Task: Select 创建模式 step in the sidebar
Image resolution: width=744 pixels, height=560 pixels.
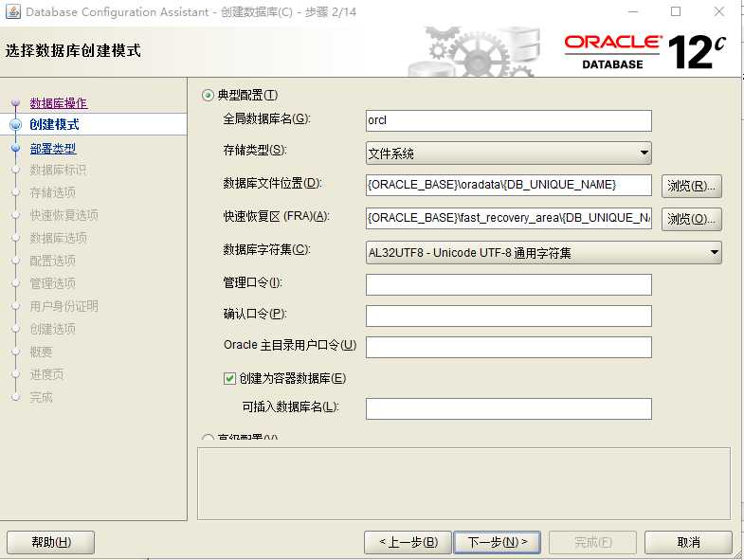Action: [x=54, y=124]
